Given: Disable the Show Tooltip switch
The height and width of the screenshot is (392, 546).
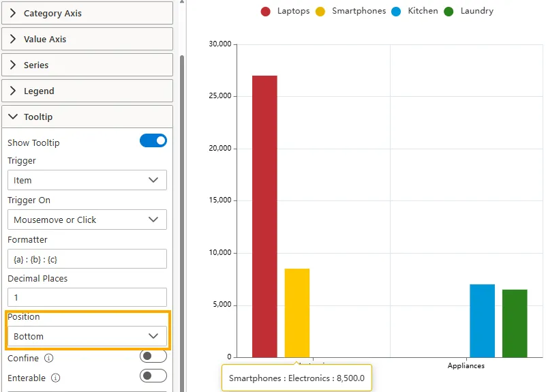Looking at the screenshot, I should [153, 141].
